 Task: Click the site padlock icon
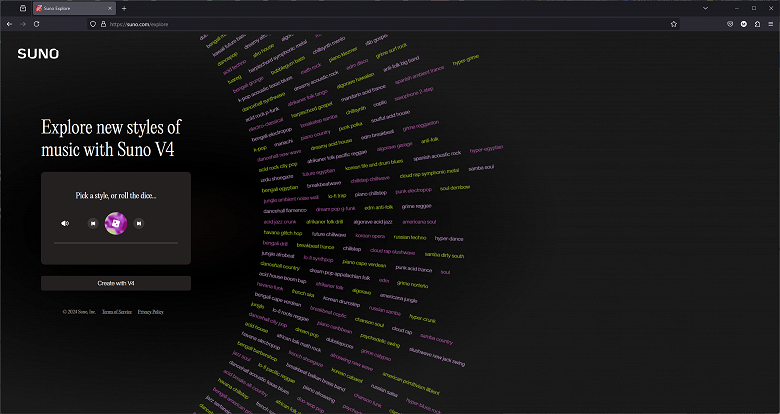103,24
